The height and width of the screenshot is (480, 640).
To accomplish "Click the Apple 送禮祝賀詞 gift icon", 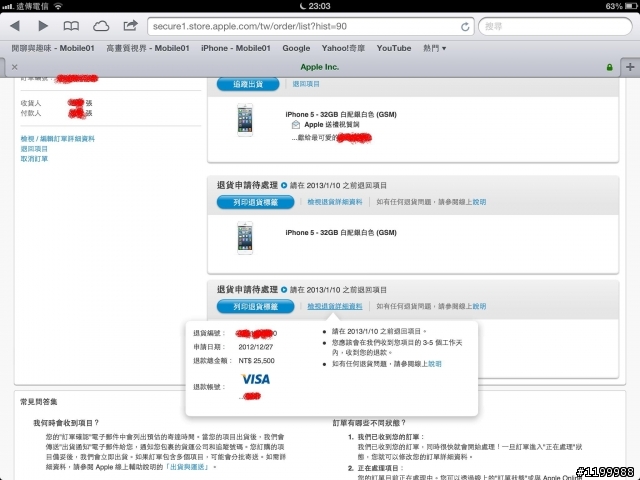I will (296, 124).
